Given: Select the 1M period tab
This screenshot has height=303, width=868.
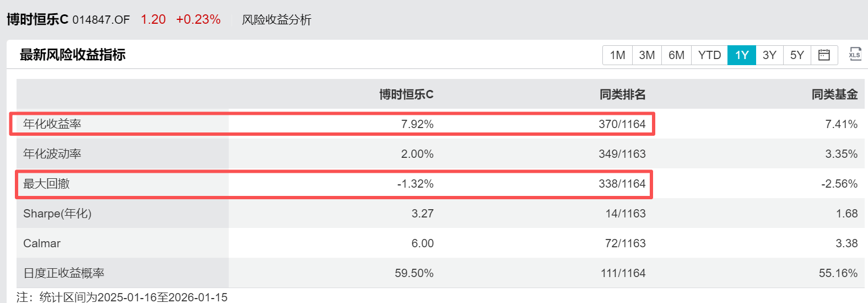Looking at the screenshot, I should pos(617,55).
